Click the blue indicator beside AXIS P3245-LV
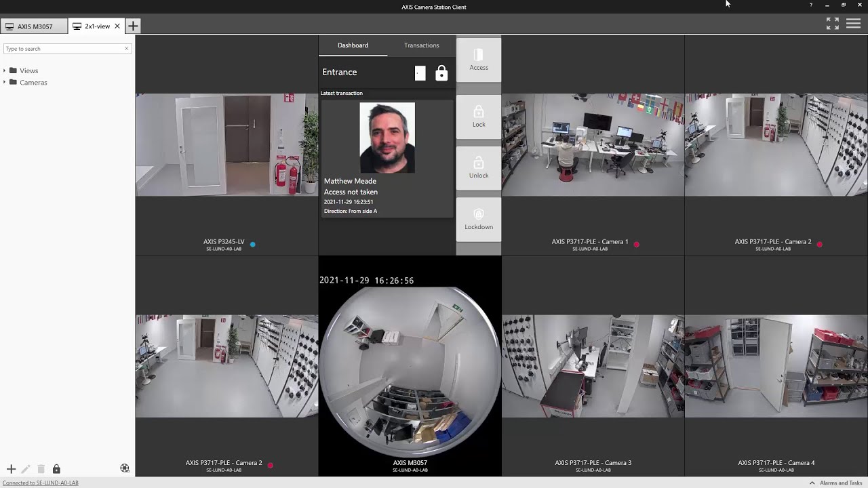Image resolution: width=868 pixels, height=488 pixels. [x=253, y=244]
